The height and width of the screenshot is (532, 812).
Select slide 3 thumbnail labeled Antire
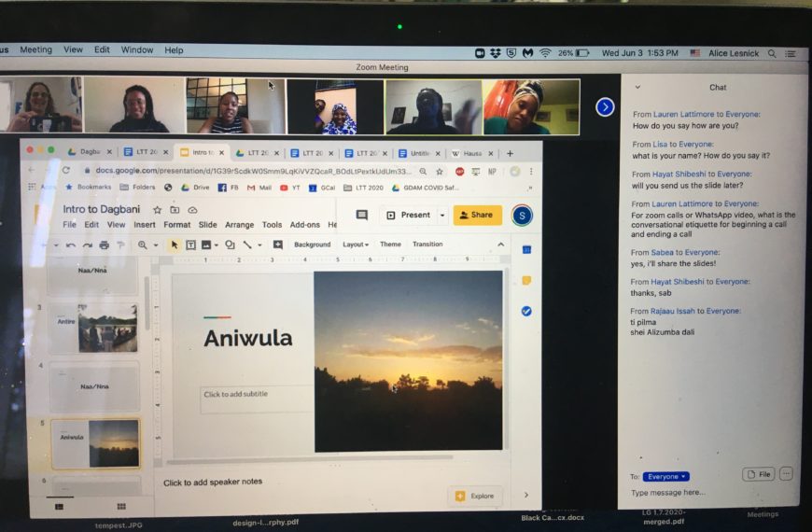coord(95,329)
